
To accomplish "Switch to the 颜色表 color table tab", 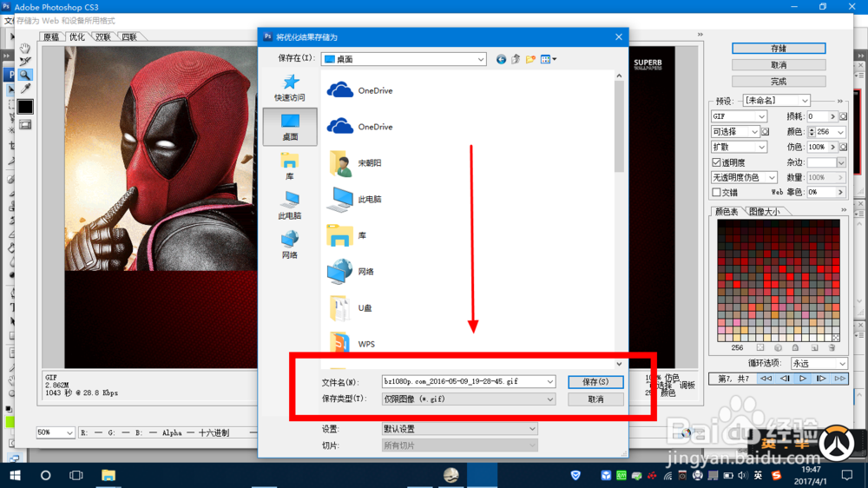I will coord(727,212).
